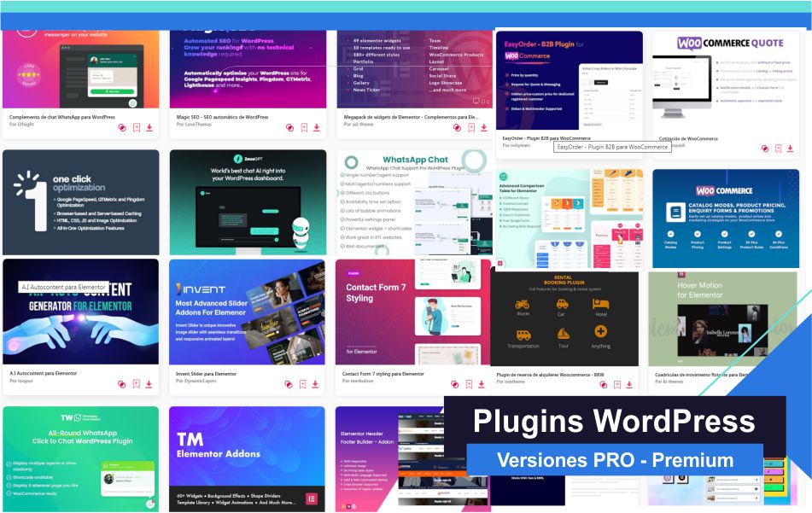Download the A.I Autocontent para Elementor plugin
812x513 pixels.
pos(149,384)
